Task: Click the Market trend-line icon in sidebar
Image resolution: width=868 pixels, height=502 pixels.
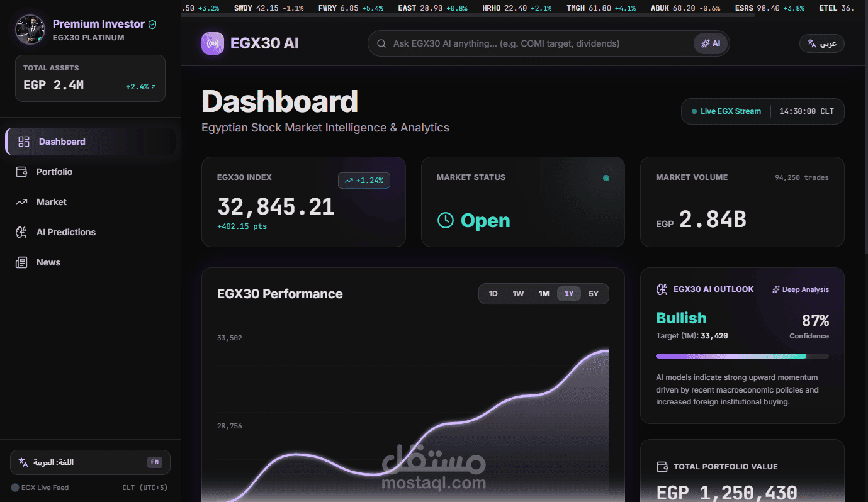Action: (x=21, y=202)
